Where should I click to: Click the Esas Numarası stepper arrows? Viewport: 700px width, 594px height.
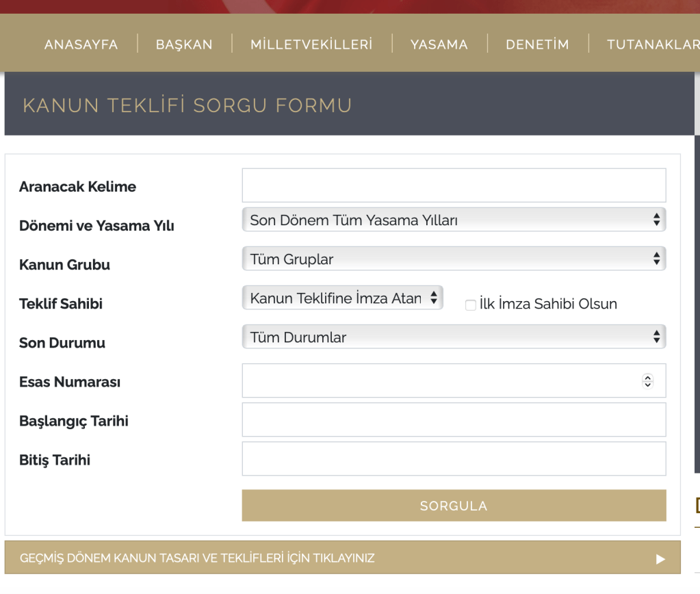pyautogui.click(x=647, y=381)
